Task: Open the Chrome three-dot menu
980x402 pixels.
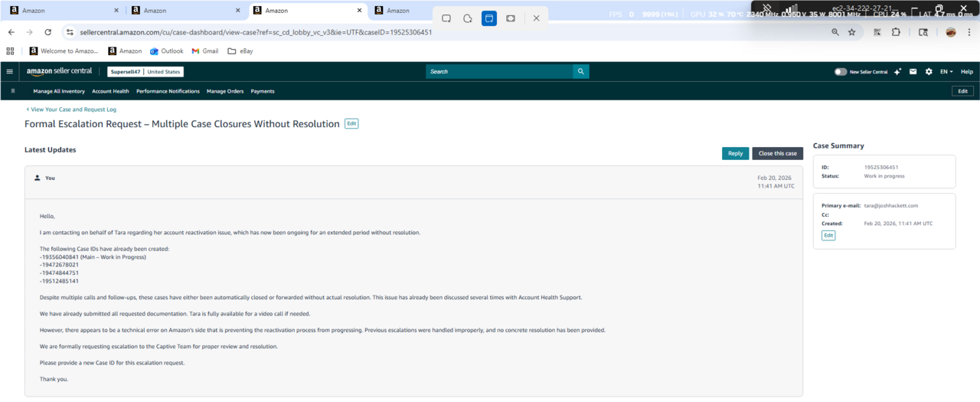Action: tap(969, 32)
